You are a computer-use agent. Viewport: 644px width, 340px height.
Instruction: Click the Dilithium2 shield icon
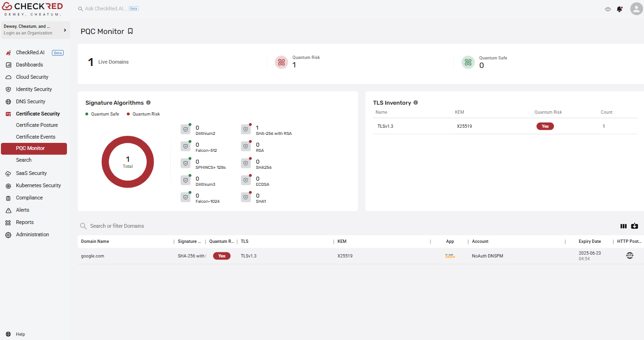186,129
